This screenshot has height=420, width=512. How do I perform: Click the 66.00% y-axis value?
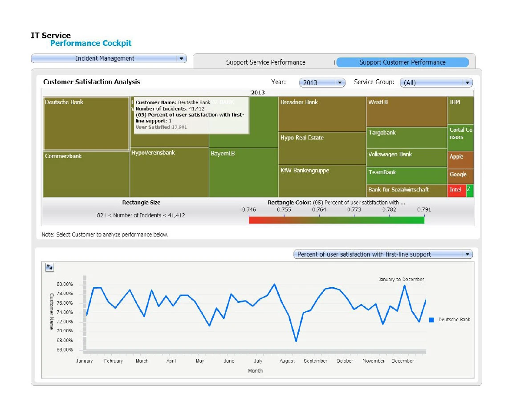65,350
